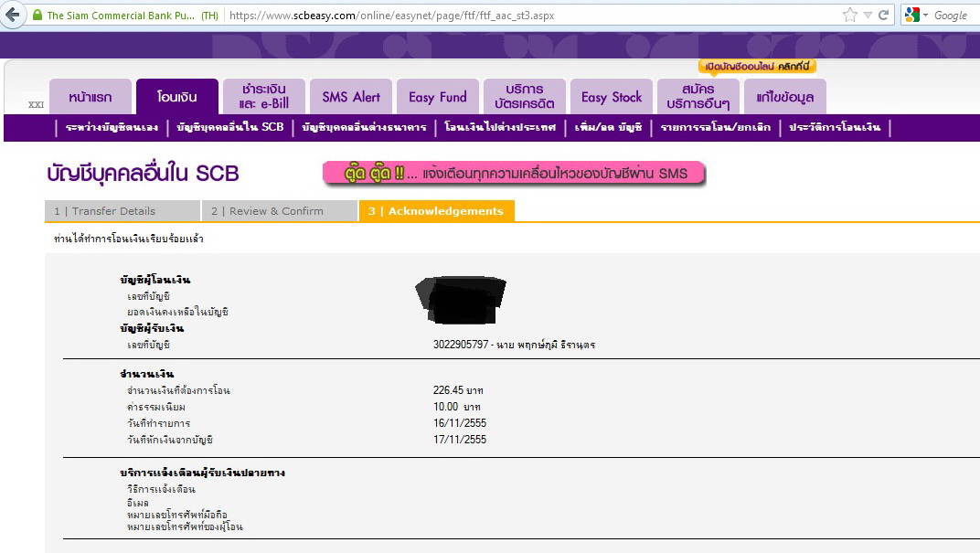
Task: Select step 2 Review & Confirm
Action: (x=280, y=211)
